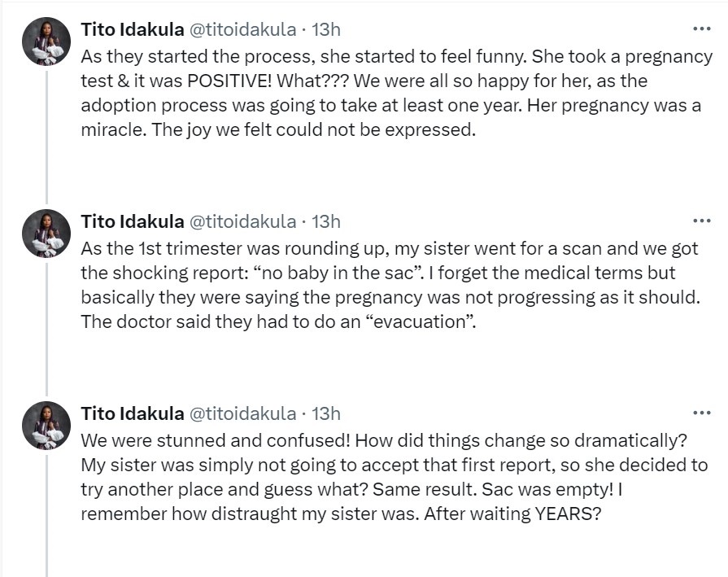This screenshot has height=577, width=728.
Task: Click the 13h timestamp on the 'stunned and confused' tweet
Action: pos(326,413)
